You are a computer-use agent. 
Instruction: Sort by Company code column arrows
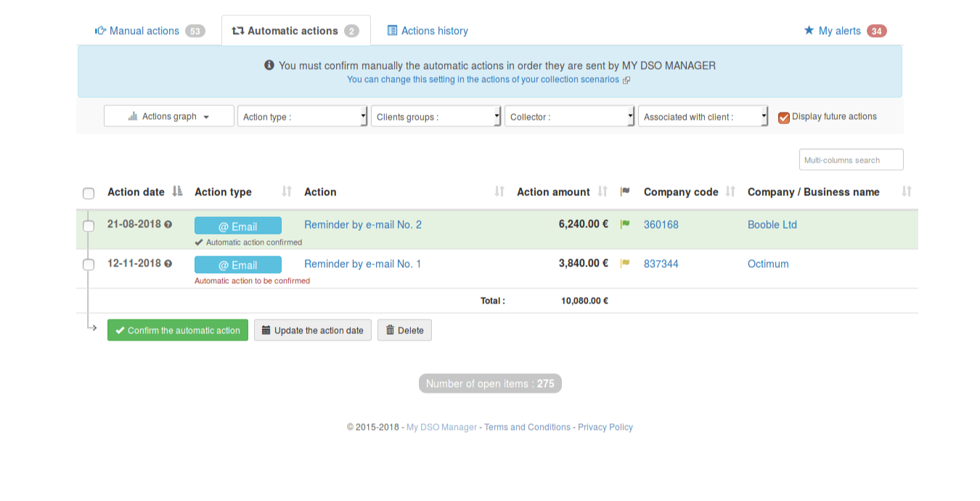[730, 192]
